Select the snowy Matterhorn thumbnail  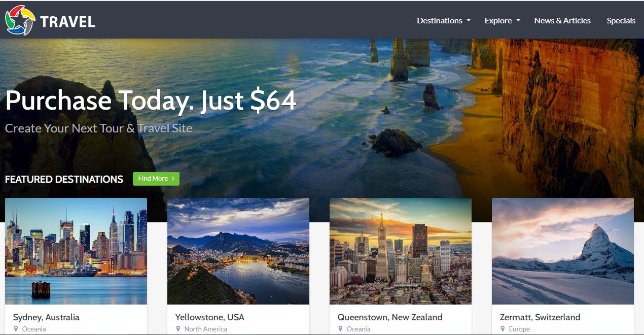click(x=563, y=251)
